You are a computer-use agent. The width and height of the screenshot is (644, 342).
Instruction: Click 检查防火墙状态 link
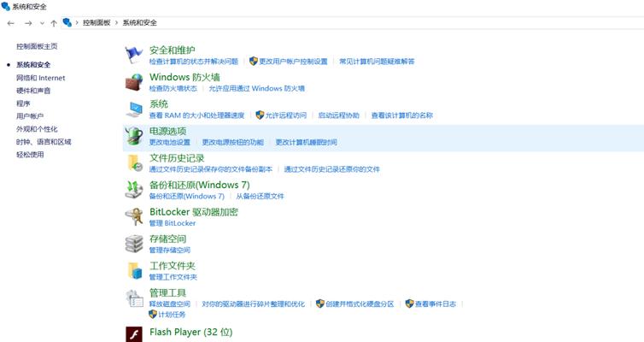(x=173, y=88)
